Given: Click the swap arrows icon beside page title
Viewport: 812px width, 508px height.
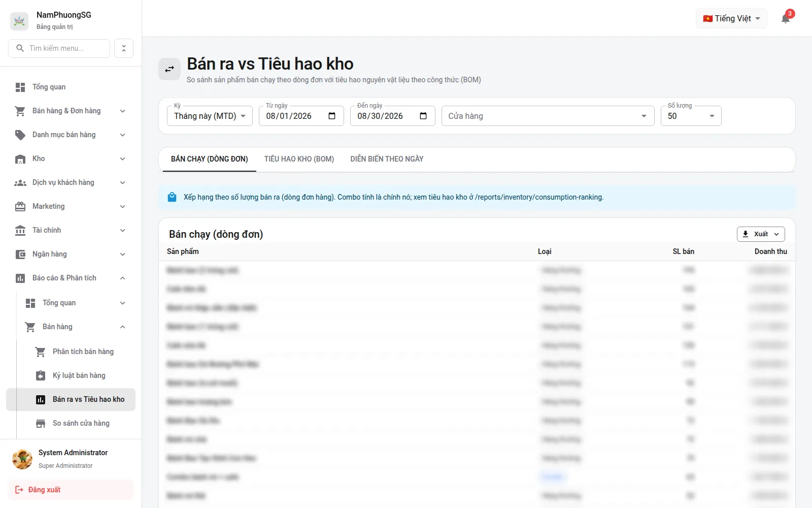Looking at the screenshot, I should pos(170,69).
